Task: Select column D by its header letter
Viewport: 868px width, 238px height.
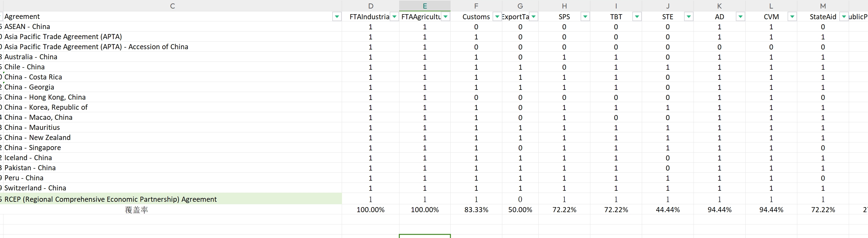Action: 371,6
